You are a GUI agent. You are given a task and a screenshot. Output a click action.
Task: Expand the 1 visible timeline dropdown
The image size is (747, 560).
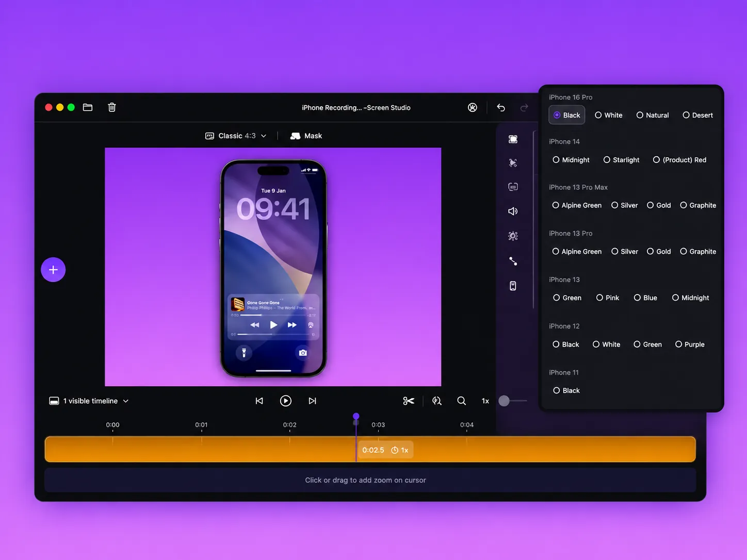click(x=89, y=401)
